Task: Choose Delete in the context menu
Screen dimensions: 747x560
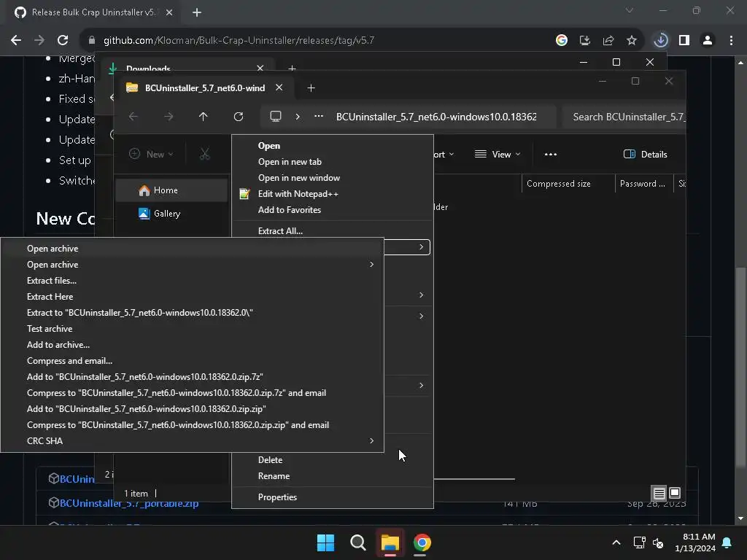Action: [333, 460]
